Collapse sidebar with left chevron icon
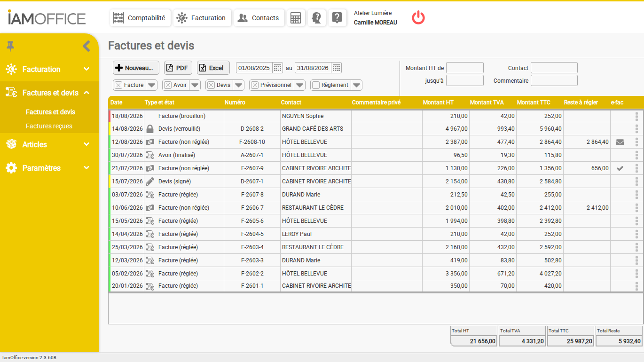This screenshot has height=362, width=644. (86, 46)
